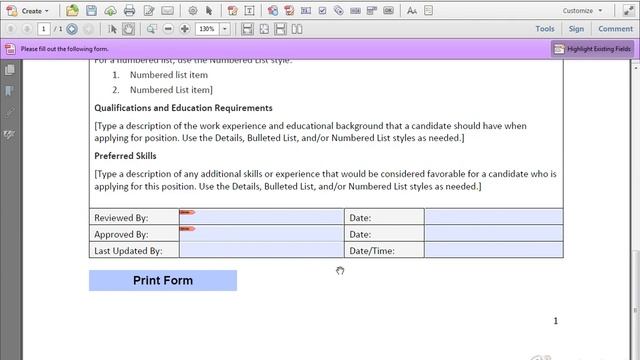Screen dimensions: 640x360
Task: Click the Open file folder icon
Action: pyautogui.click(x=72, y=11)
